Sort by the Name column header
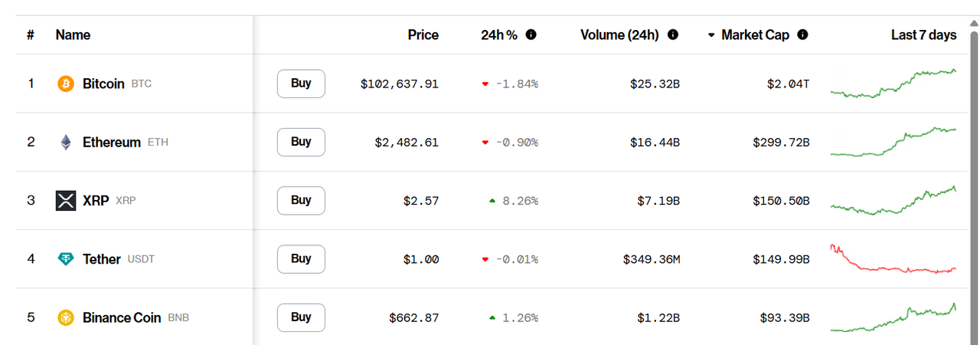 pyautogui.click(x=73, y=34)
